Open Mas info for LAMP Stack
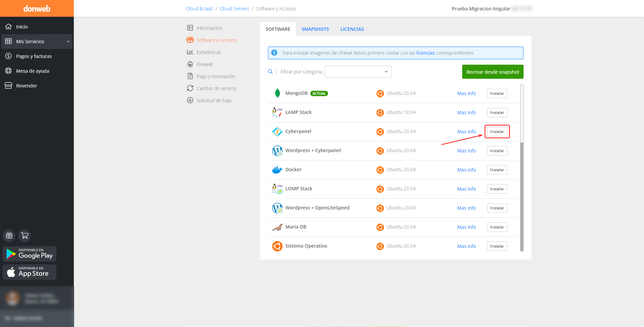This screenshot has height=327, width=644. point(466,113)
